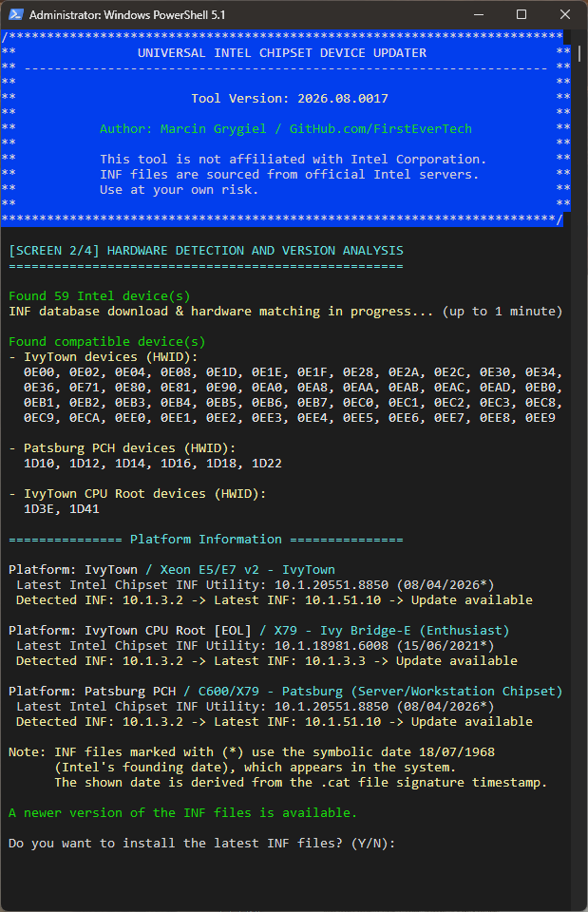This screenshot has height=912, width=588.
Task: Click the window title 'Administrator: Windows PowerShell 5.1'
Action: pyautogui.click(x=127, y=15)
